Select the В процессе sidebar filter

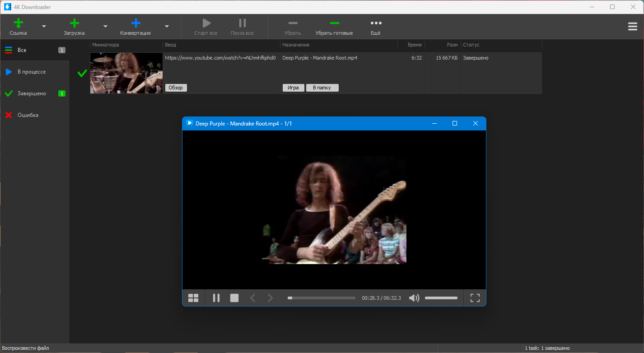35,72
